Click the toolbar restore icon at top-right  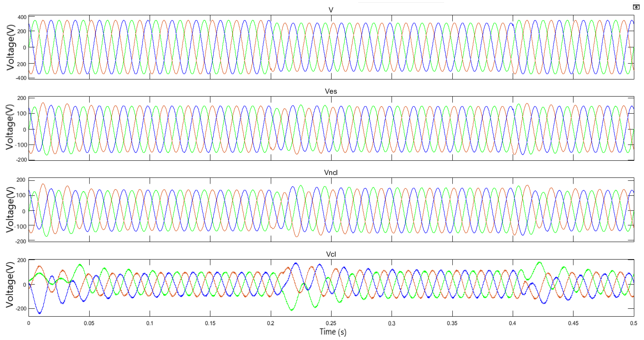[x=636, y=7]
